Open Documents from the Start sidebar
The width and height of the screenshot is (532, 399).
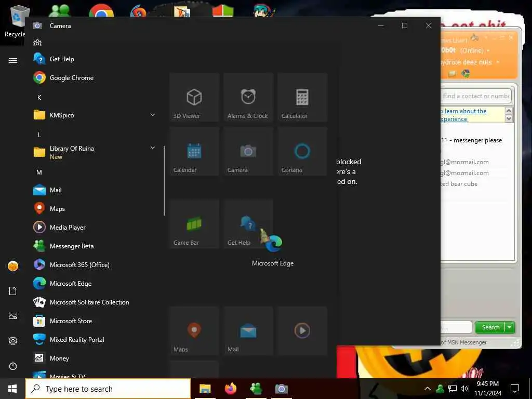(13, 291)
